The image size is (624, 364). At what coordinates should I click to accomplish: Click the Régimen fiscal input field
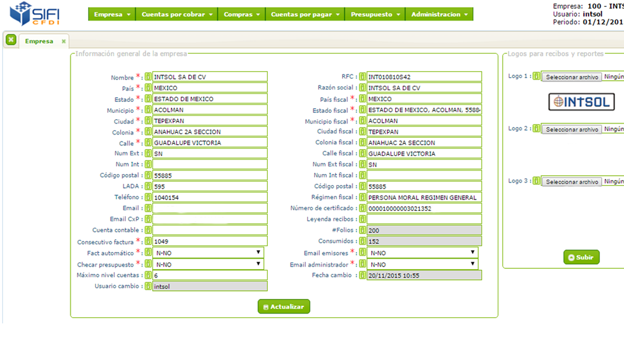click(x=424, y=197)
